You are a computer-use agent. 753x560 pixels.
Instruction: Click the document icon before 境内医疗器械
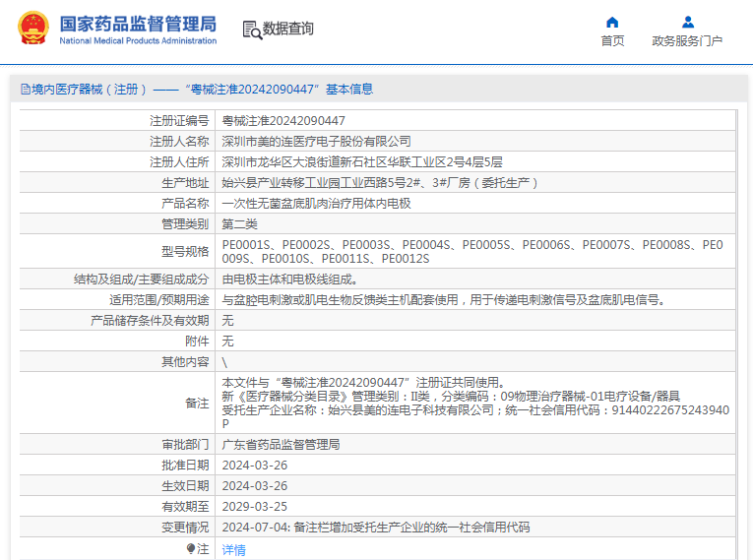pos(25,90)
